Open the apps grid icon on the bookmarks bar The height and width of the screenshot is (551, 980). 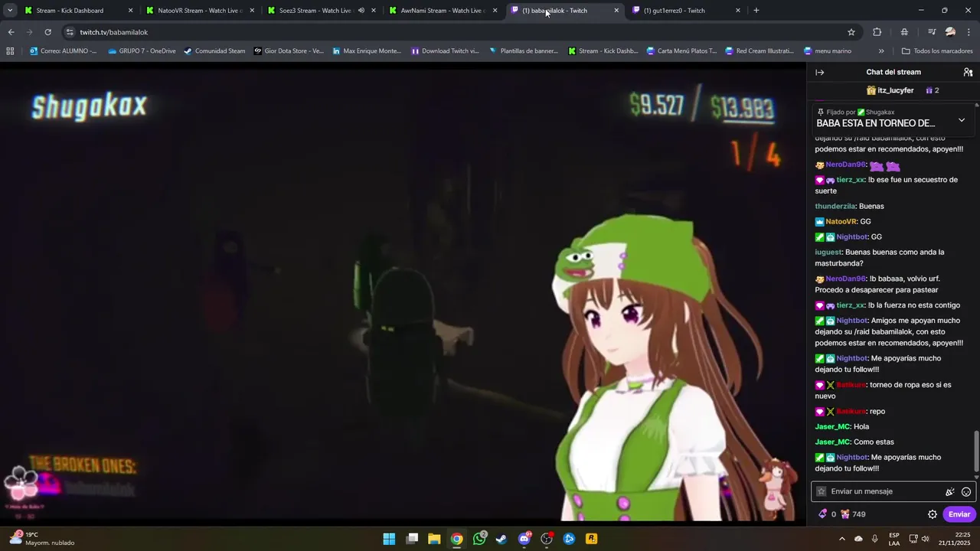[x=10, y=51]
